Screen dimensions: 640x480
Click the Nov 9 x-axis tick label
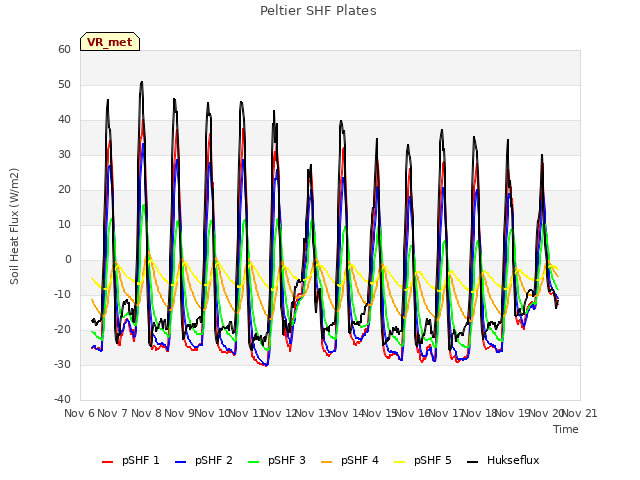[179, 413]
